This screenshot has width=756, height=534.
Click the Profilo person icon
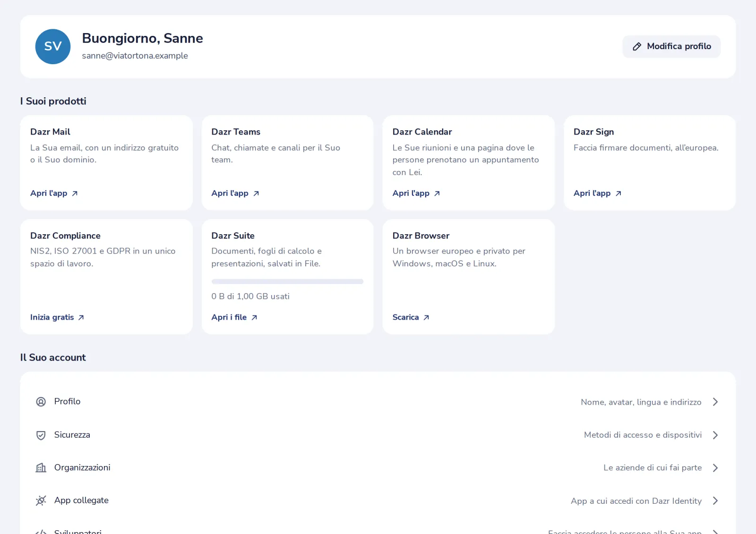click(41, 402)
